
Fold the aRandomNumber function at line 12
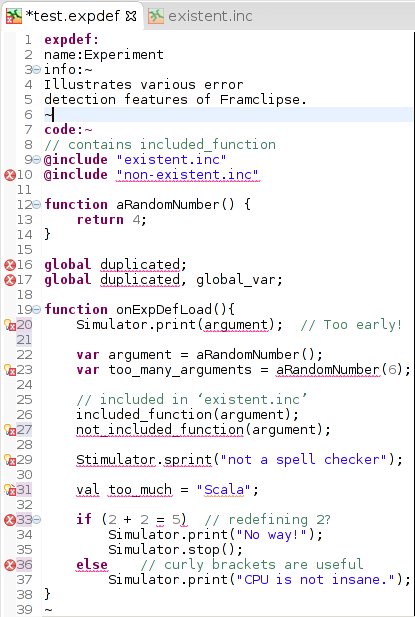click(x=37, y=205)
